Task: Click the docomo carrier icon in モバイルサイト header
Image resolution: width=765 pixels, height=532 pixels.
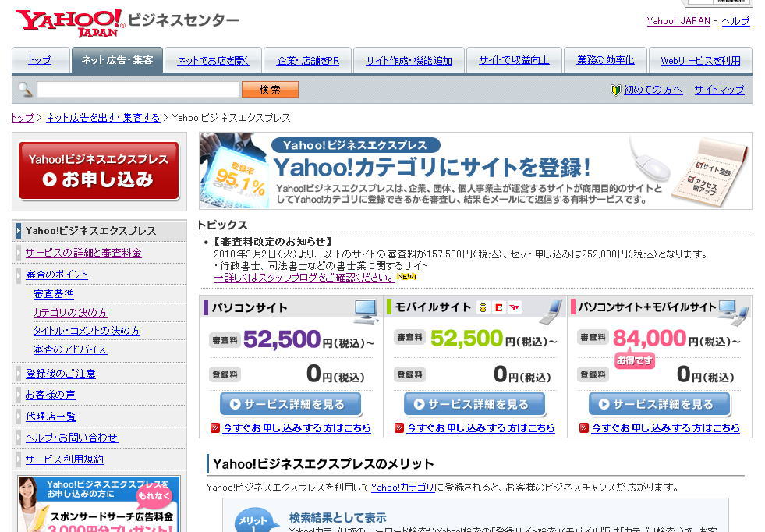Action: pyautogui.click(x=483, y=307)
